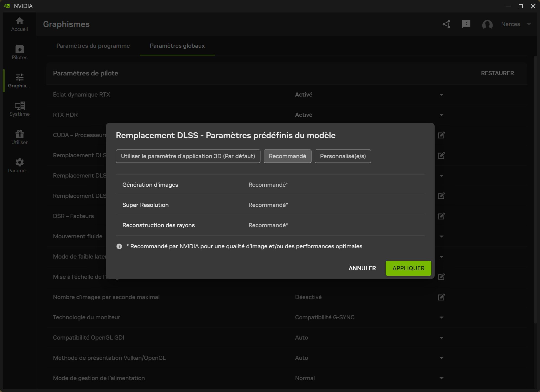Click the Super Resolution row label
This screenshot has height=392, width=540.
tap(145, 205)
